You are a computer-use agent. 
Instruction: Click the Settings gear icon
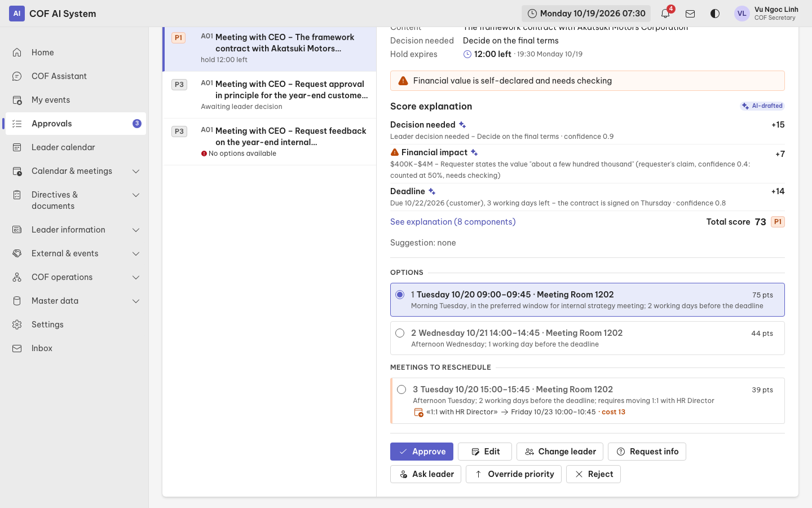point(17,325)
